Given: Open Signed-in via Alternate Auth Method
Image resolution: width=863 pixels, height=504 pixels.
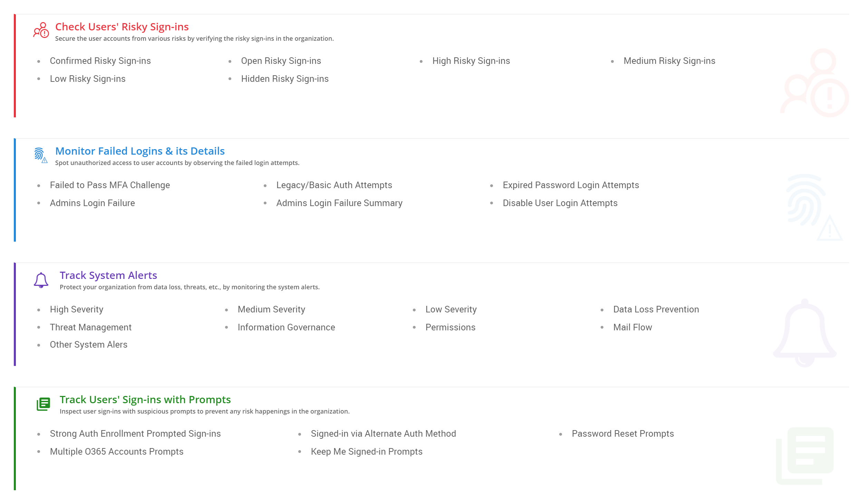Looking at the screenshot, I should point(383,434).
